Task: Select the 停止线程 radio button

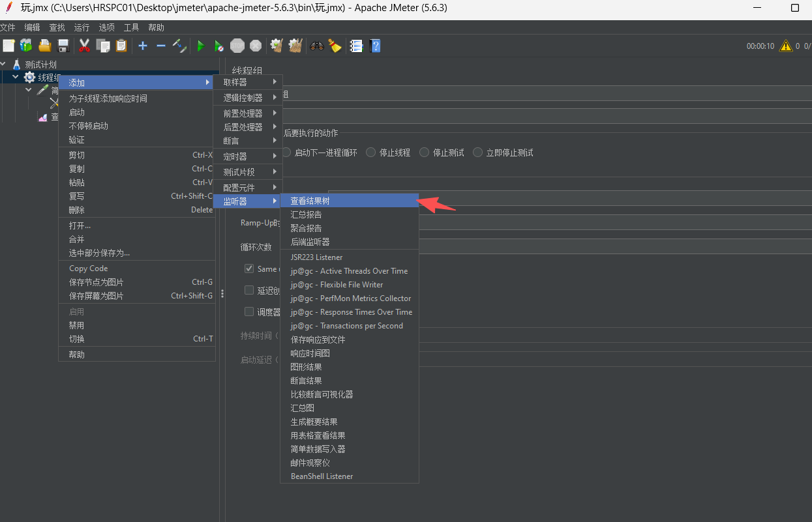Action: coord(371,152)
